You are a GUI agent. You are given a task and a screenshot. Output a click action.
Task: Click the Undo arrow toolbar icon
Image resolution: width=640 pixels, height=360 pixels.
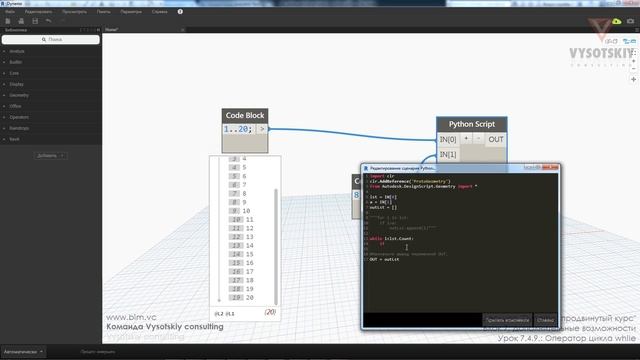(49, 21)
